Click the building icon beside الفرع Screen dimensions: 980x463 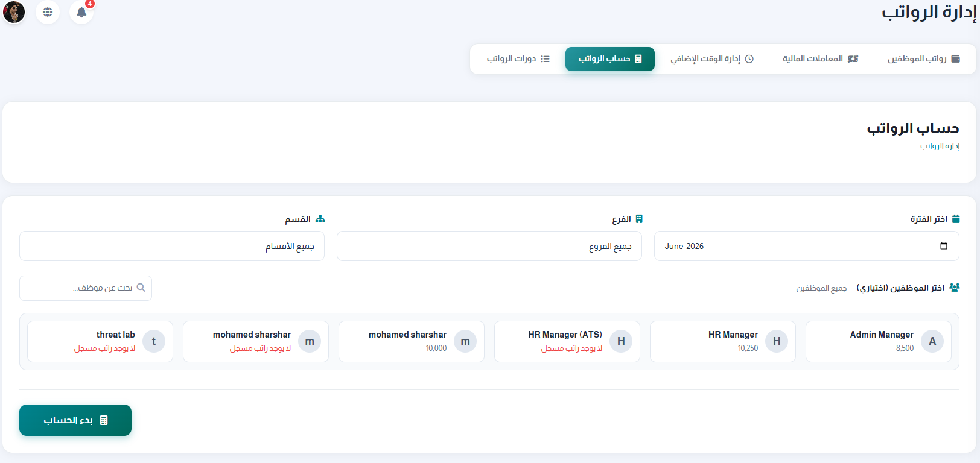pyautogui.click(x=639, y=219)
